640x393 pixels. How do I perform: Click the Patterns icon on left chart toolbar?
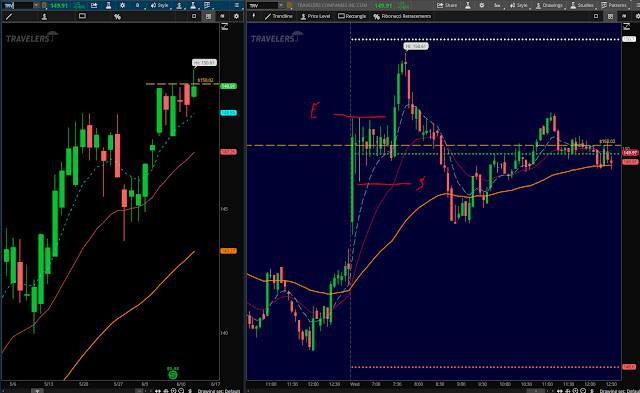point(207,5)
